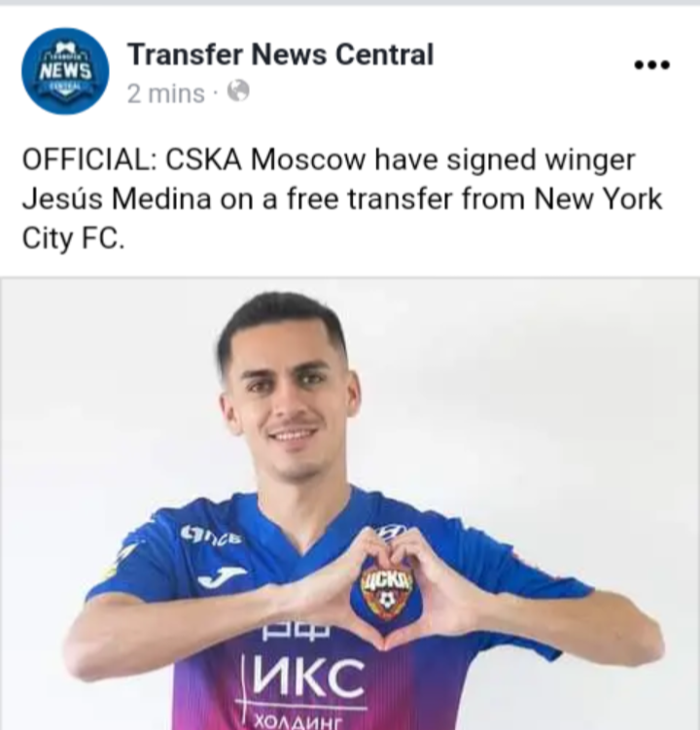Click the "NEWS" badge inside the avatar

(x=65, y=72)
